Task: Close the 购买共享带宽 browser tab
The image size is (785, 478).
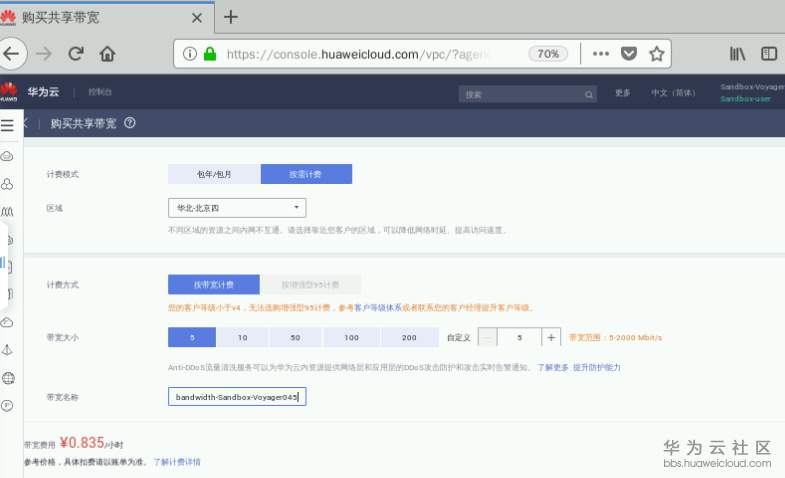Action: click(x=197, y=18)
